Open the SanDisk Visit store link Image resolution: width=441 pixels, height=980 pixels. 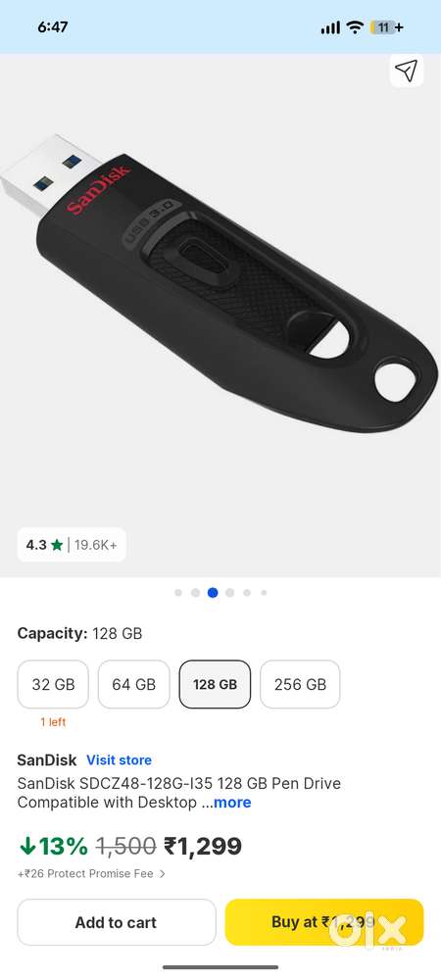click(x=119, y=760)
